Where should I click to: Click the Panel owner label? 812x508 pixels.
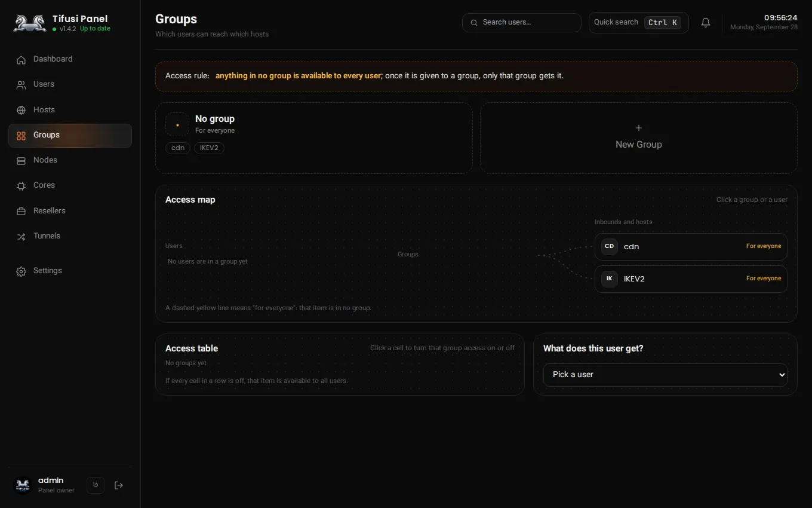[56, 491]
